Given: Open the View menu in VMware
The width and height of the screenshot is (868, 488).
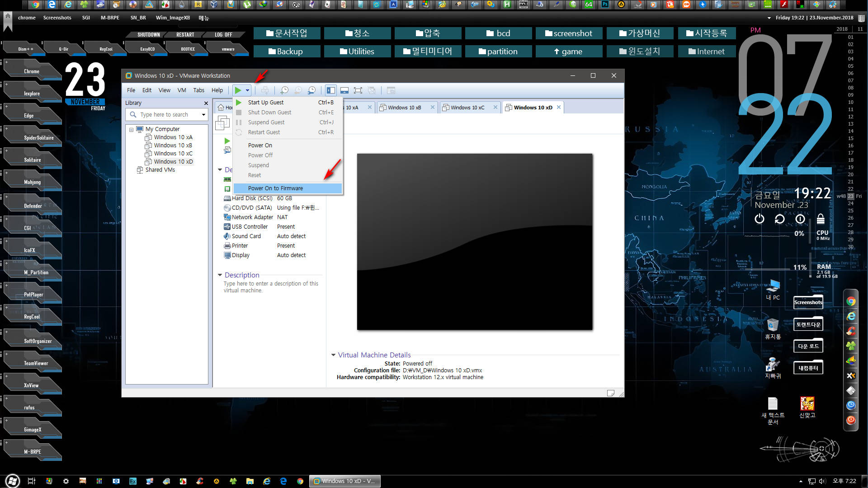Looking at the screenshot, I should click(165, 90).
